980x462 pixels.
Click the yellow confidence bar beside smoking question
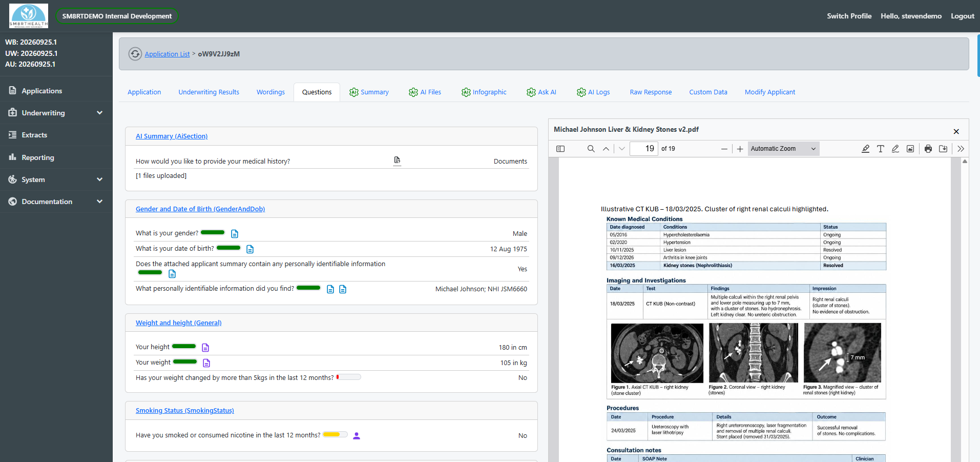[335, 434]
